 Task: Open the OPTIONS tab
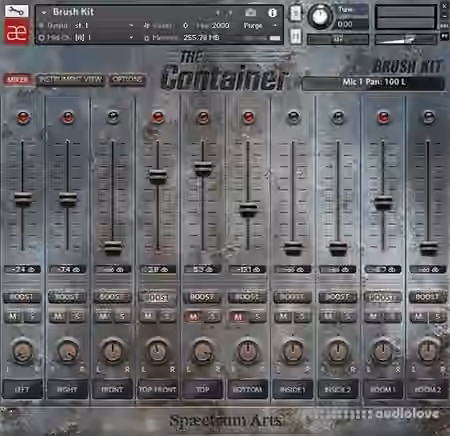pos(127,79)
